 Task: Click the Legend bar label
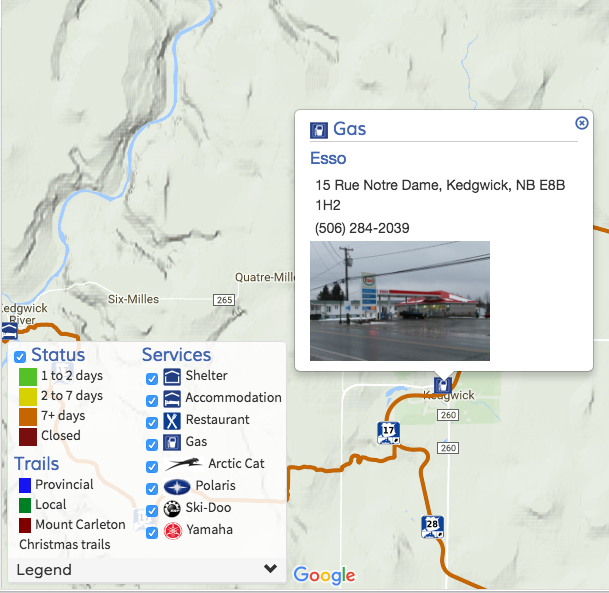[x=44, y=570]
